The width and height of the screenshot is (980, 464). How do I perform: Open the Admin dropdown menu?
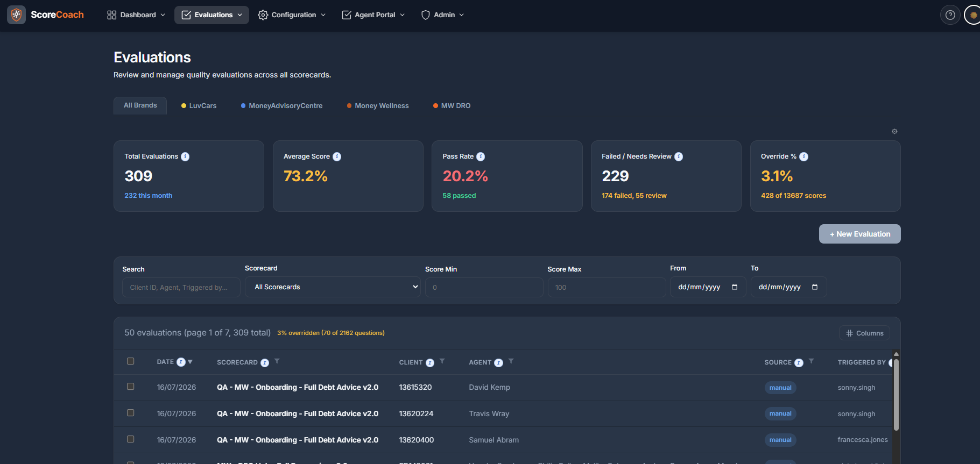coord(442,15)
